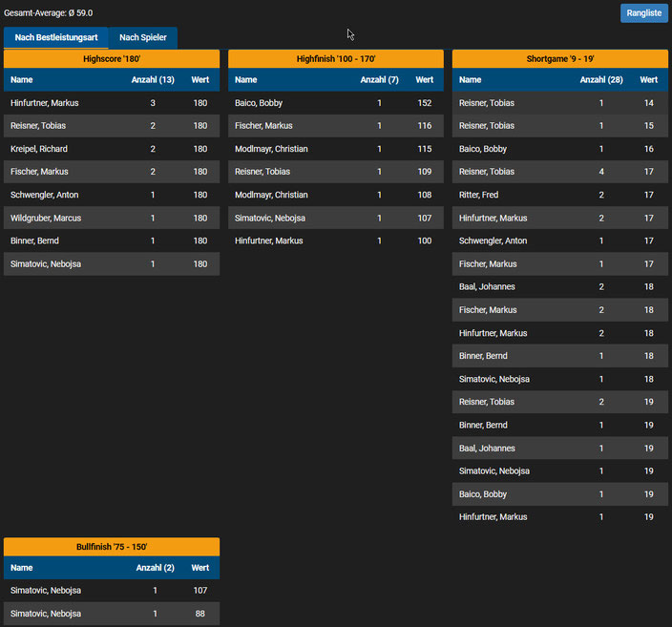
Task: Select Simatovic, Nebojsa with Shortgame value 18
Action: [x=560, y=379]
